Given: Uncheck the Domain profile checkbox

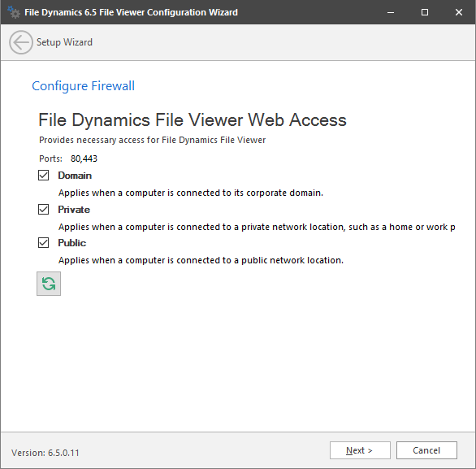Looking at the screenshot, I should [x=43, y=176].
